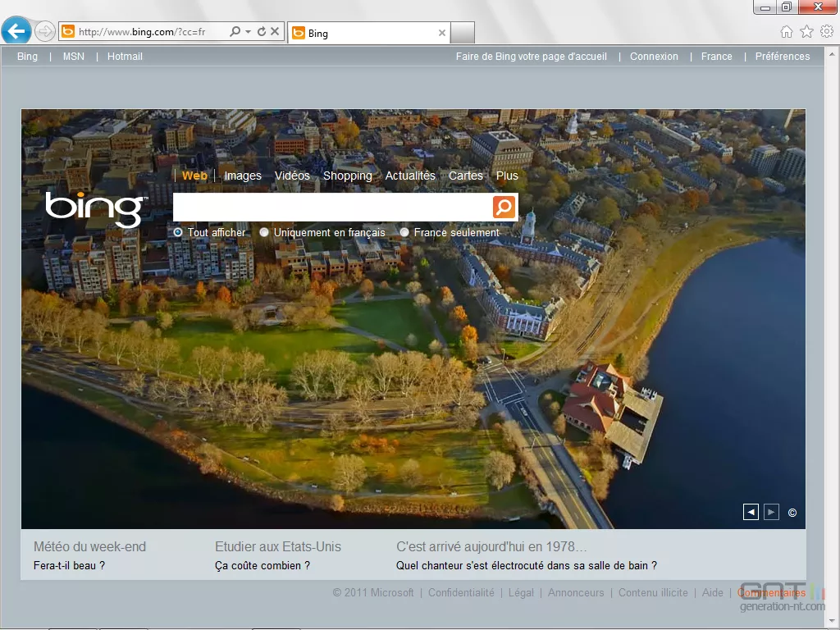This screenshot has width=840, height=630.
Task: Open Confidentialité footer link
Action: [x=461, y=592]
